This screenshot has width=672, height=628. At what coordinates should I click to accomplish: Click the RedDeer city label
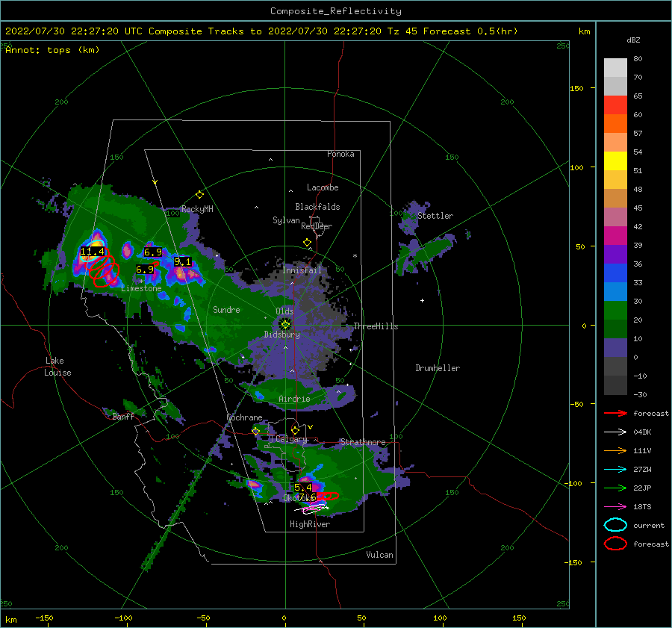(x=317, y=226)
